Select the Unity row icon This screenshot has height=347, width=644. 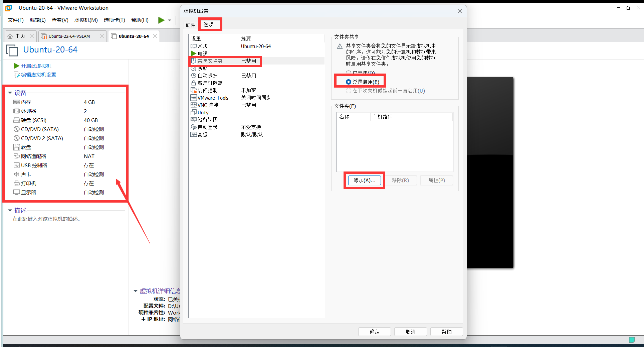(194, 112)
